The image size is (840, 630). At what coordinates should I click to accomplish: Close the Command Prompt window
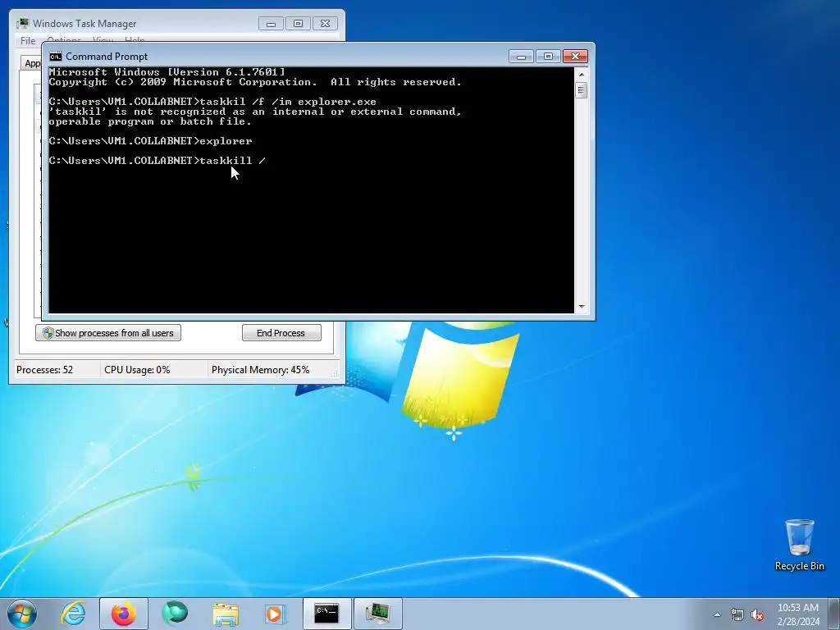[575, 57]
